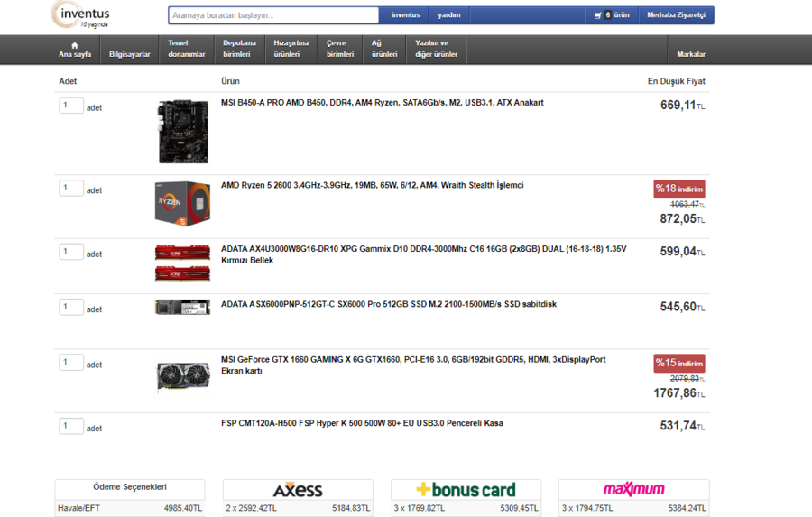812x517 pixels.
Task: Click the 3 x 1794,75TL installment row
Action: [634, 508]
